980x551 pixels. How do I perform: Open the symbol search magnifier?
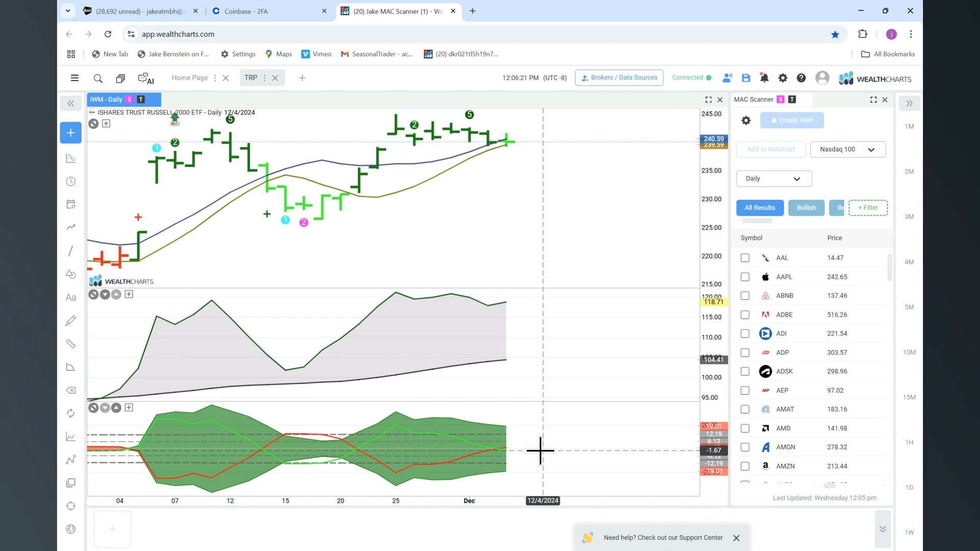point(98,78)
